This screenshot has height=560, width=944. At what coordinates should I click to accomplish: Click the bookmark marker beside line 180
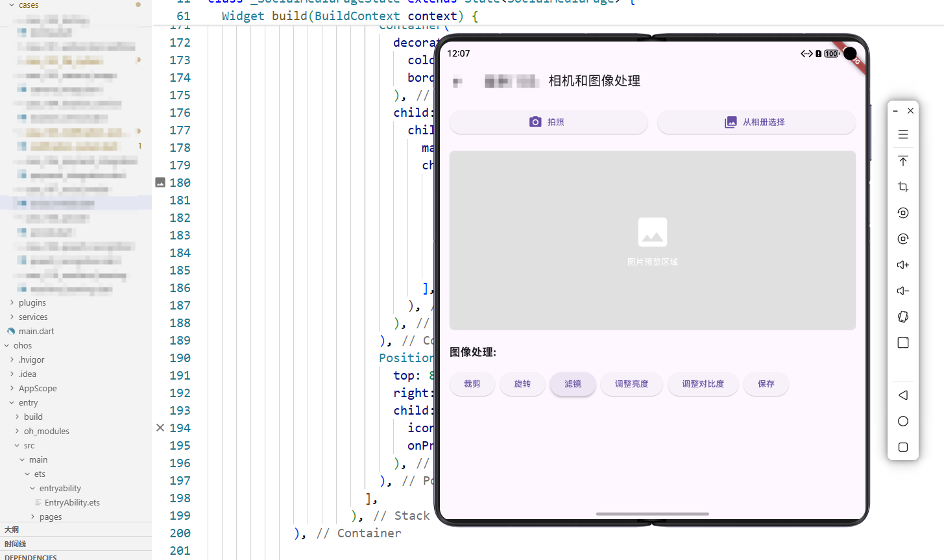[x=160, y=182]
